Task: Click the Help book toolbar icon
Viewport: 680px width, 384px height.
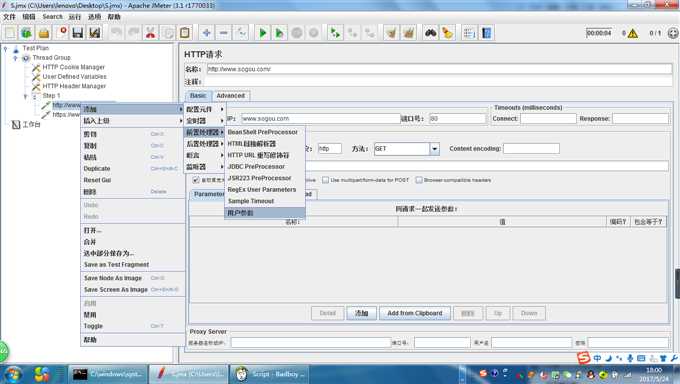Action: pos(486,33)
